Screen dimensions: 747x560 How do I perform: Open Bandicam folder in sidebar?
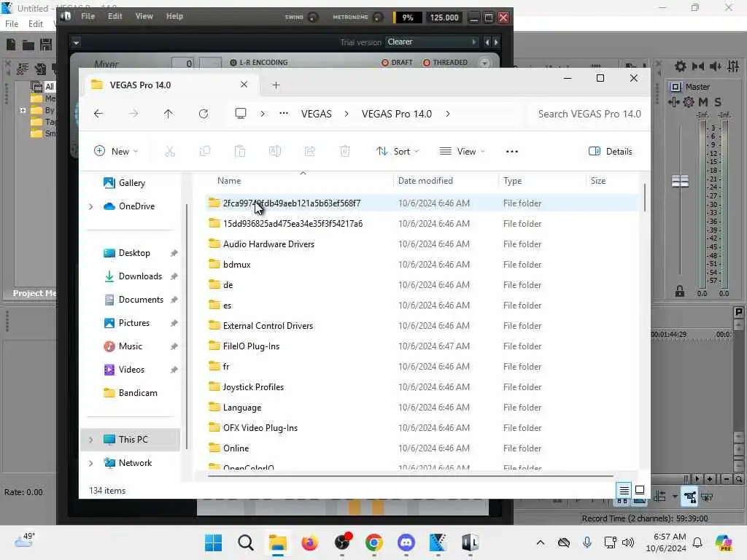coord(138,393)
